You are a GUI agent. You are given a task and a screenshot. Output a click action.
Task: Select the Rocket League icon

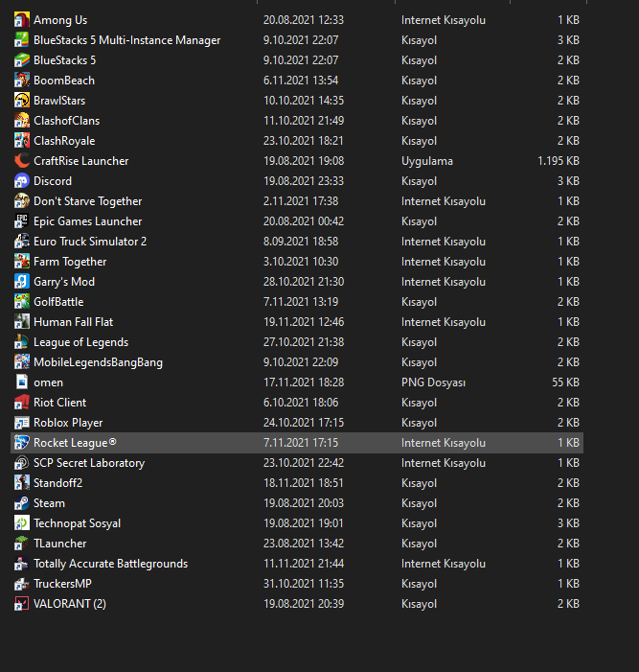22,443
